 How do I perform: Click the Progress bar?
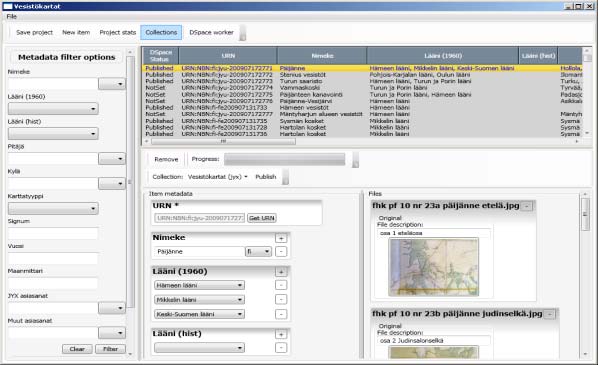[x=285, y=159]
